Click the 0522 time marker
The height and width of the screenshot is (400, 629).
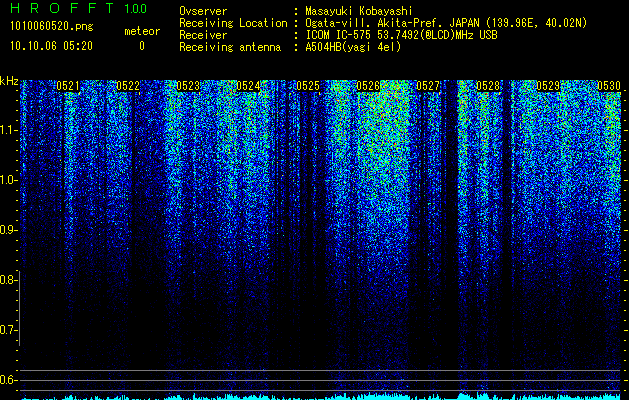[128, 86]
